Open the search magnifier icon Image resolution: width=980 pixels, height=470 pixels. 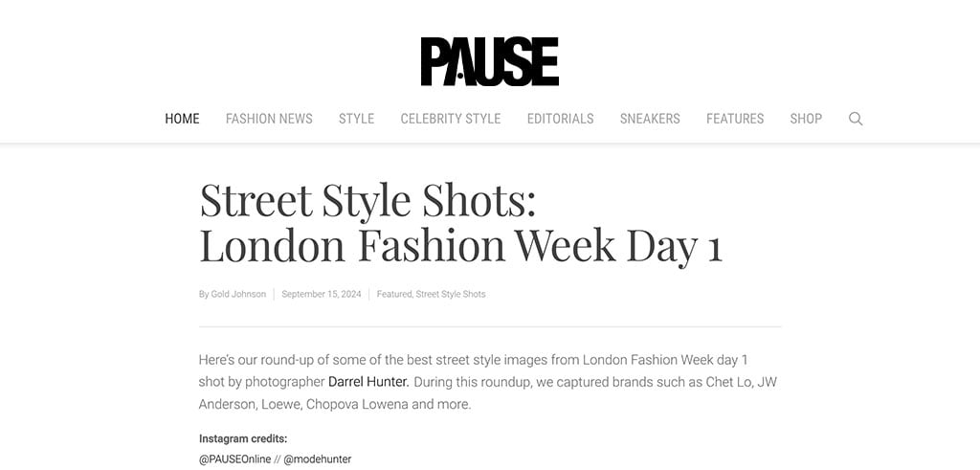tap(856, 119)
